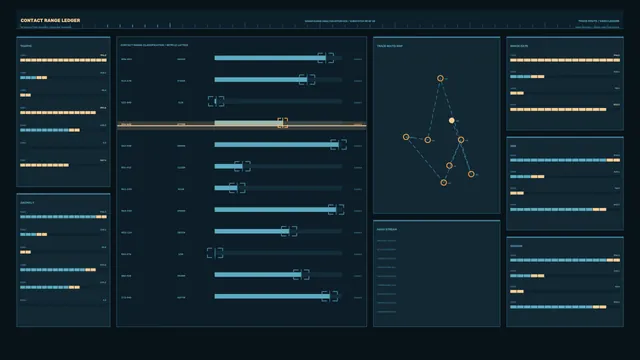Click the bracket handle on the first ledger row
The width and height of the screenshot is (640, 360).
click(326, 58)
